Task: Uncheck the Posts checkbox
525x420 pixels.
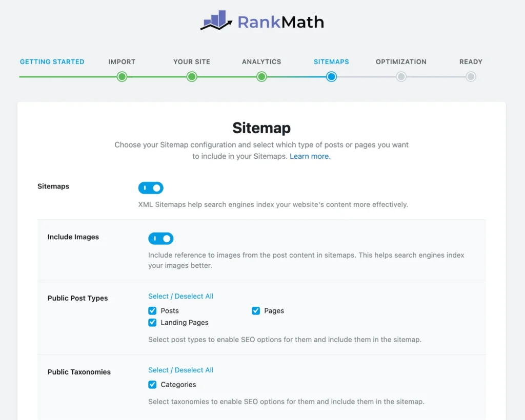Action: (152, 310)
